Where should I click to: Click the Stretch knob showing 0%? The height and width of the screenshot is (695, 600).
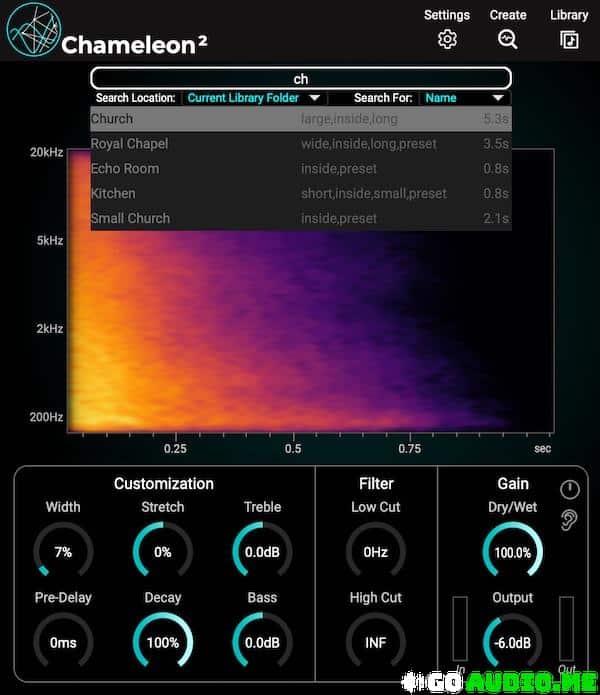pyautogui.click(x=163, y=551)
